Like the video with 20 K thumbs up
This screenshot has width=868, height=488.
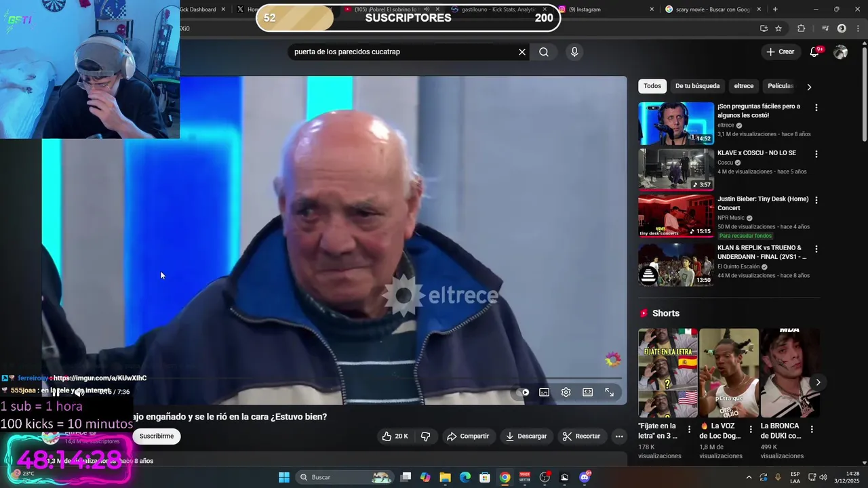(395, 436)
